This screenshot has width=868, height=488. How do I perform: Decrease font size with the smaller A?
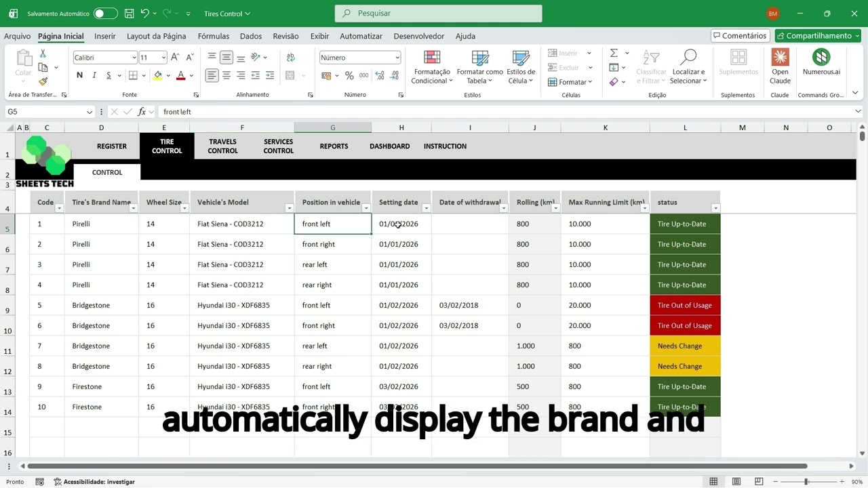click(189, 58)
